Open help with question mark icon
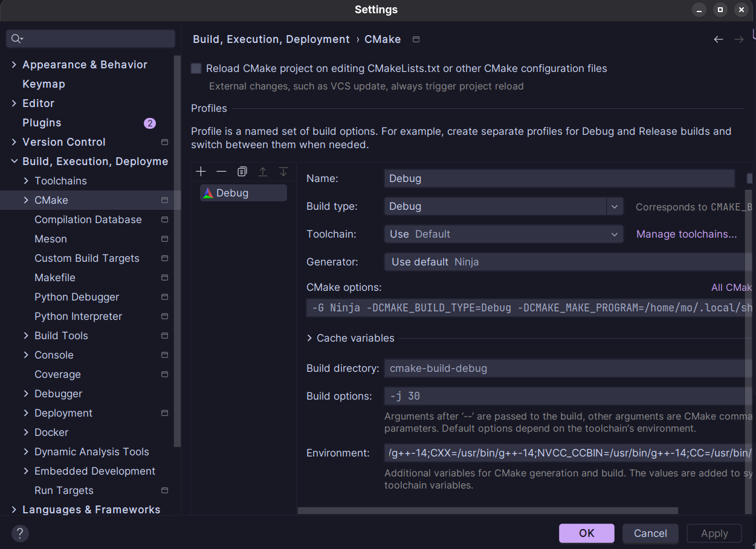The image size is (756, 549). tap(20, 533)
